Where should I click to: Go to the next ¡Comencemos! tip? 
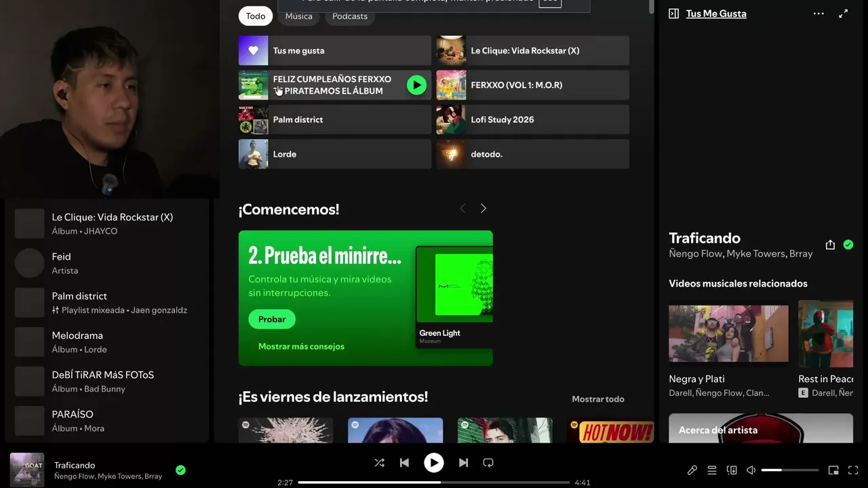(484, 209)
